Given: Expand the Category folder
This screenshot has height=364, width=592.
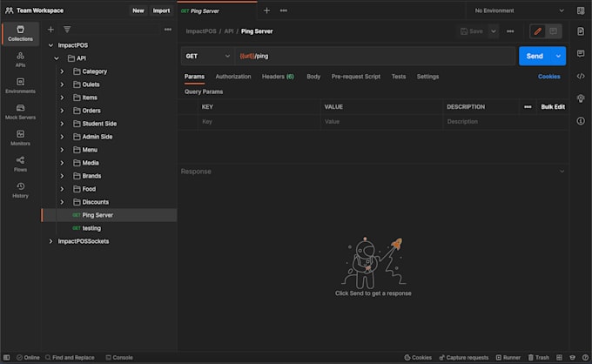Looking at the screenshot, I should [63, 71].
